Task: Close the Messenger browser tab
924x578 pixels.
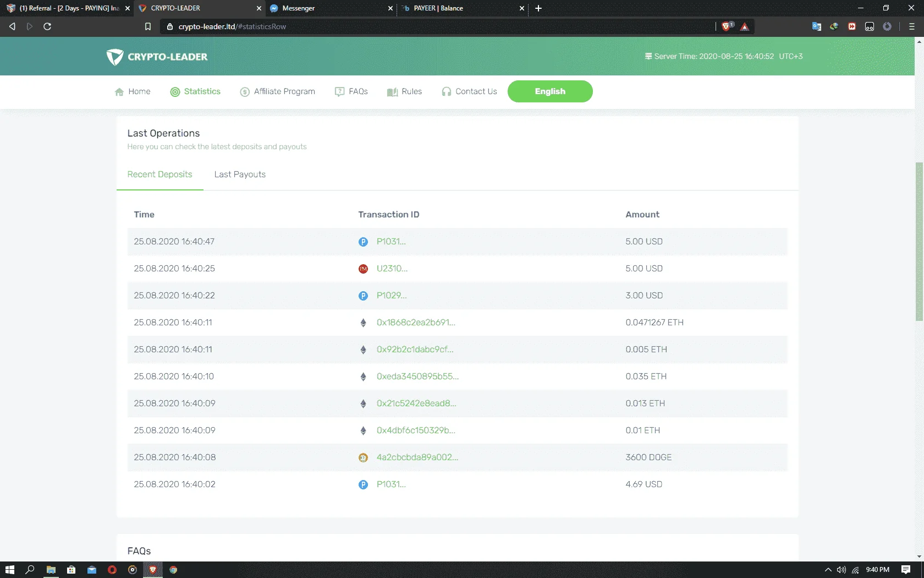Action: (391, 8)
